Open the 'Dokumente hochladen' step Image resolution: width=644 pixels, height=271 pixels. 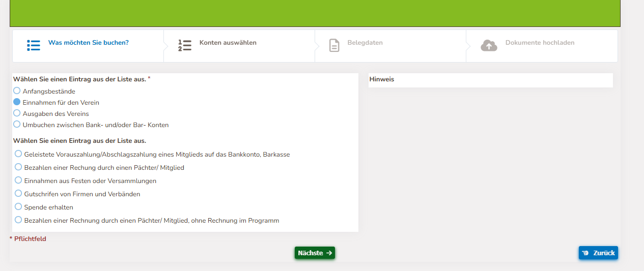[540, 43]
